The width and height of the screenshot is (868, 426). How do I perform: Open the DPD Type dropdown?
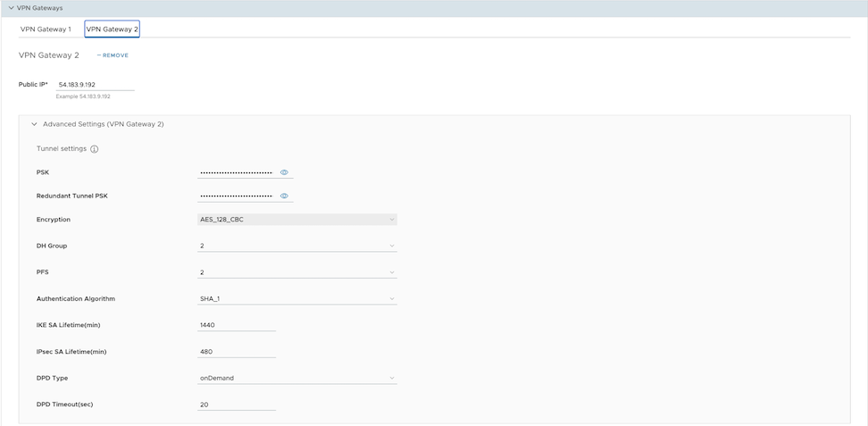[x=296, y=378]
